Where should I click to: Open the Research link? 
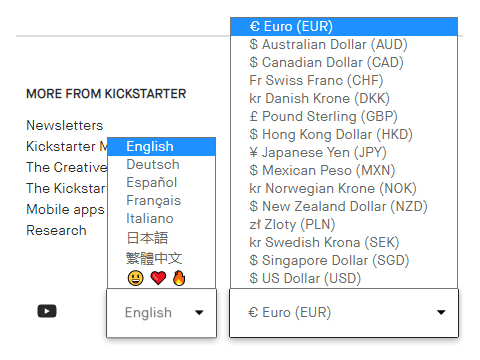(x=56, y=230)
